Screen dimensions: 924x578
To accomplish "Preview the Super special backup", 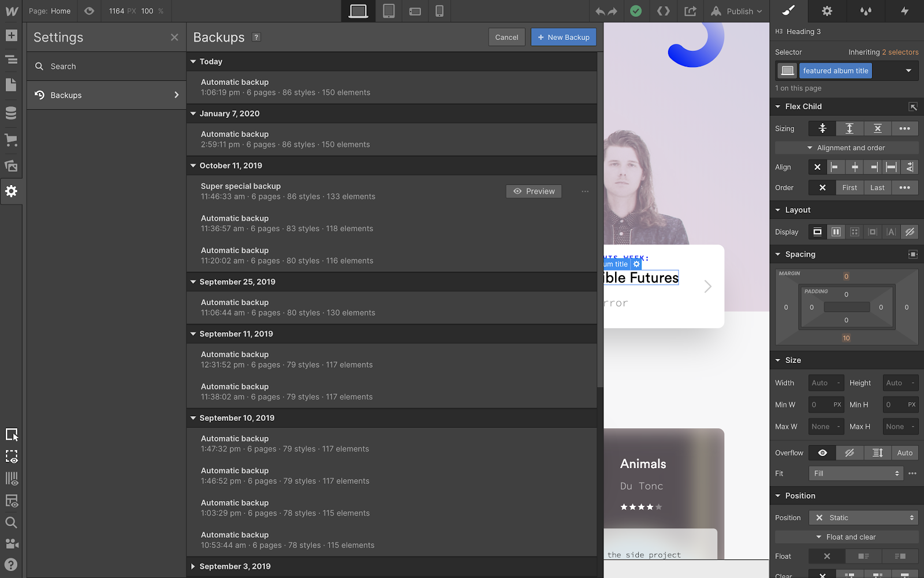I will pos(534,191).
